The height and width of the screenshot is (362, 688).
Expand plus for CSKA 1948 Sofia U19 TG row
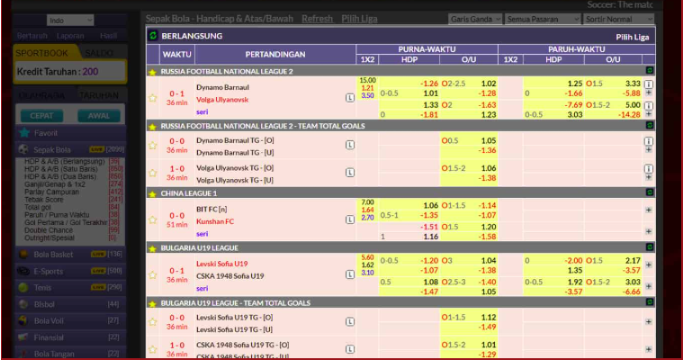coord(649,349)
